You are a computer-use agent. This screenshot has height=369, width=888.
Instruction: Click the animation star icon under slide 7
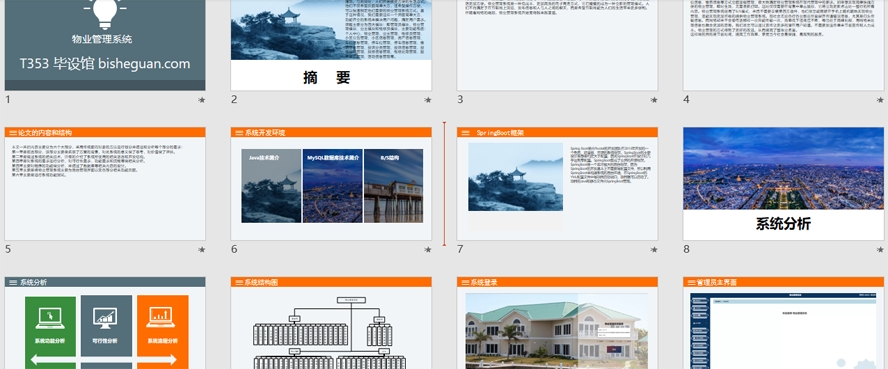(x=654, y=250)
